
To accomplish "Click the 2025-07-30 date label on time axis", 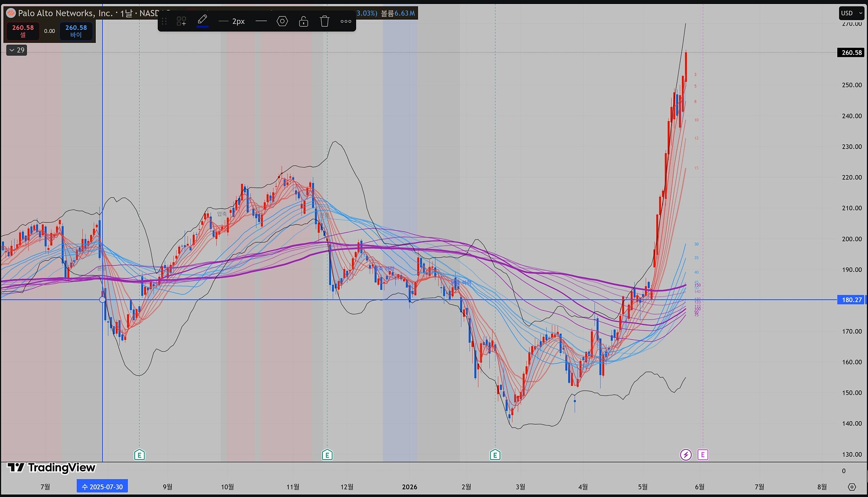I will (x=102, y=487).
